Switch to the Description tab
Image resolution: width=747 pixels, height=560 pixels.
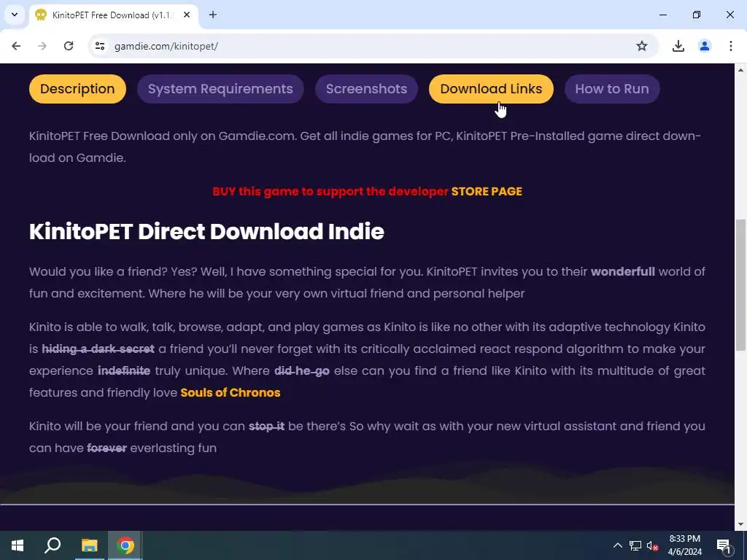(77, 89)
